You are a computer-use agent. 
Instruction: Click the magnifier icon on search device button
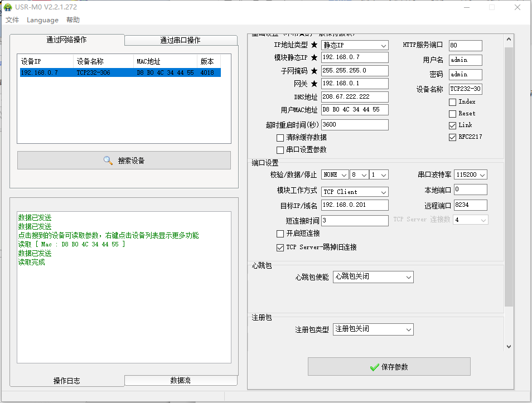108,161
